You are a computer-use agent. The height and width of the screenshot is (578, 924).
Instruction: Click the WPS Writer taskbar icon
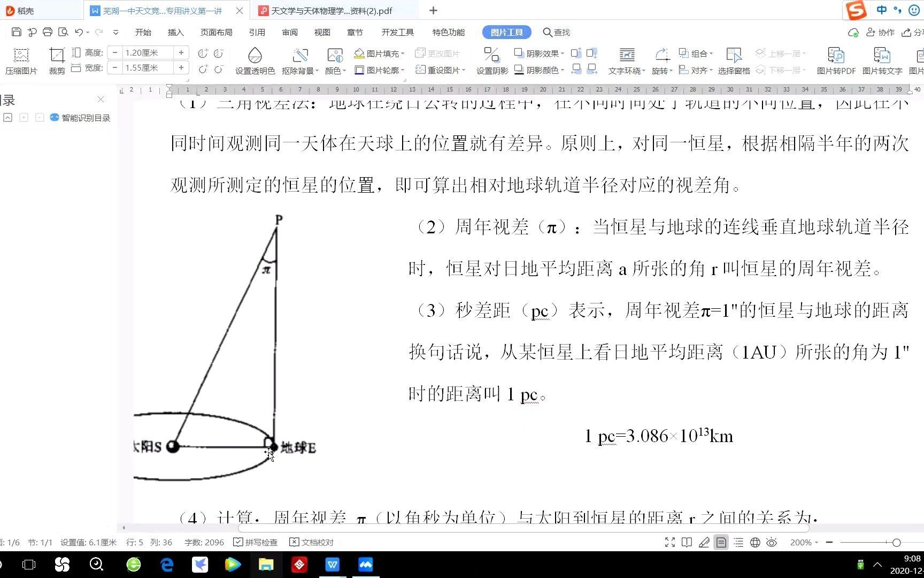pyautogui.click(x=333, y=565)
